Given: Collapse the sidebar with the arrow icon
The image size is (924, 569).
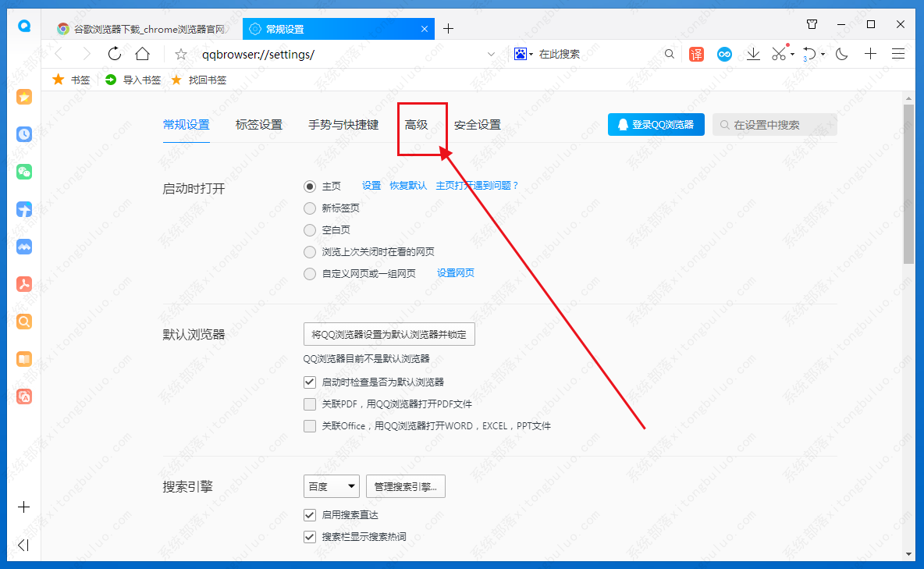Looking at the screenshot, I should 23,545.
